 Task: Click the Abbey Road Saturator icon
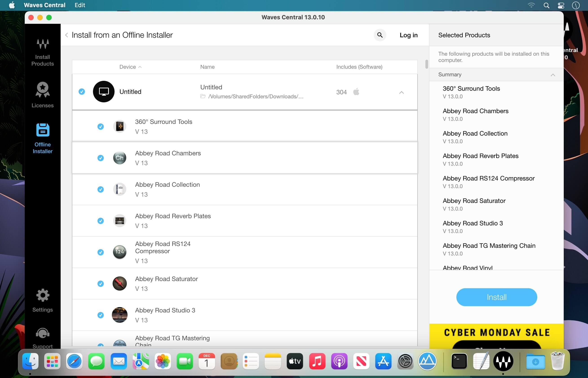pos(120,283)
